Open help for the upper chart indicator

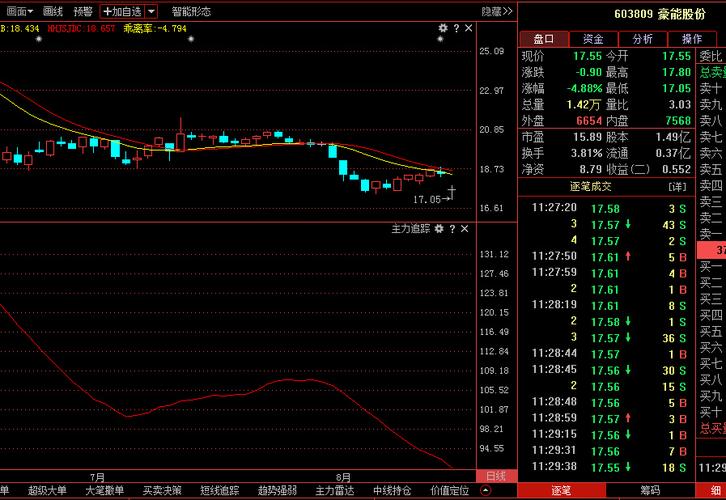coord(456,28)
